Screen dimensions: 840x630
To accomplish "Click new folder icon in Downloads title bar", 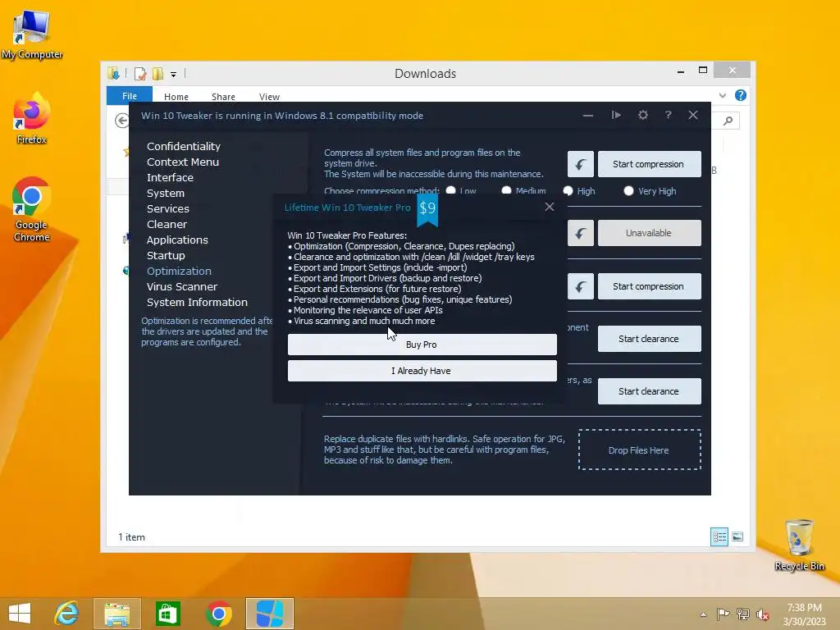I will tap(157, 73).
